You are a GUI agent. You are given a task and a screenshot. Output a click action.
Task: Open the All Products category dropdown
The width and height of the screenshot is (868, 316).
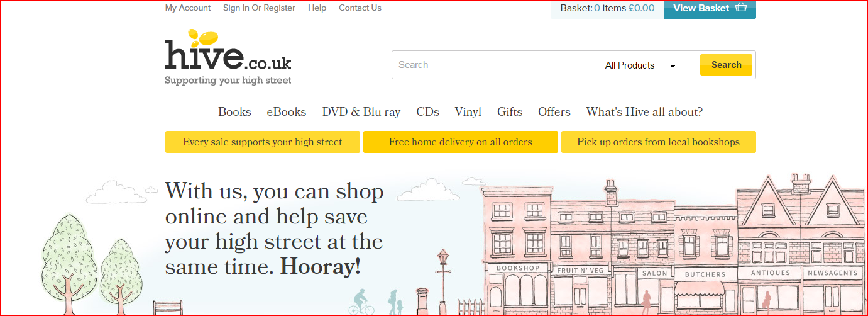point(640,65)
